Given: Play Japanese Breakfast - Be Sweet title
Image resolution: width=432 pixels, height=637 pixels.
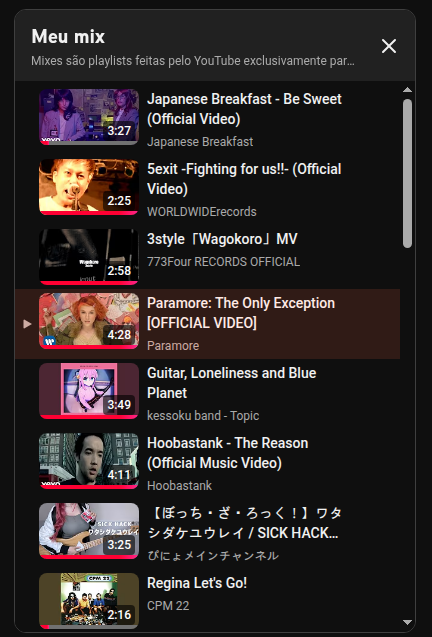Looking at the screenshot, I should coord(244,109).
